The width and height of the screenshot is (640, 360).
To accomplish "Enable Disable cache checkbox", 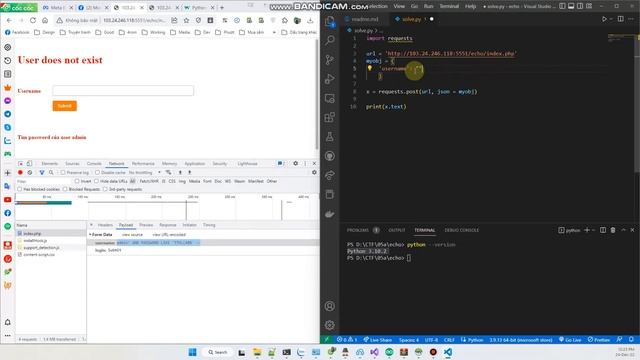I will 97,173.
